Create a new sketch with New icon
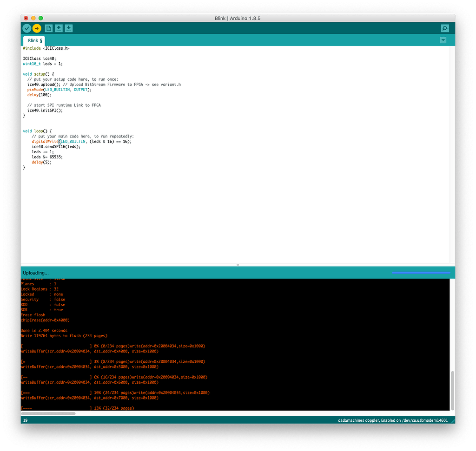The width and height of the screenshot is (476, 451). [x=48, y=28]
